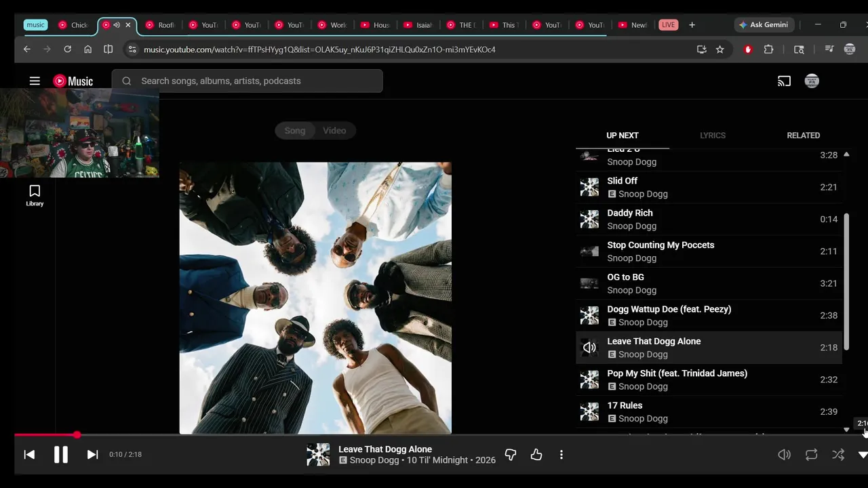Switch to the Chick browser tab
The image size is (868, 488).
click(x=73, y=25)
